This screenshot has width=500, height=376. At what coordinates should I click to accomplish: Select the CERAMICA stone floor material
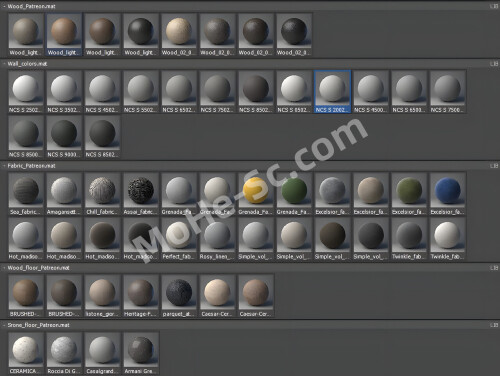[x=26, y=353]
